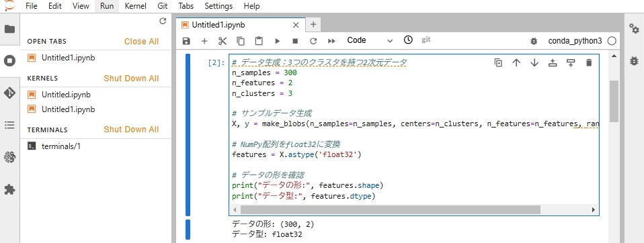Delete the cell with trash icon
This screenshot has height=243, width=644.
[x=589, y=62]
